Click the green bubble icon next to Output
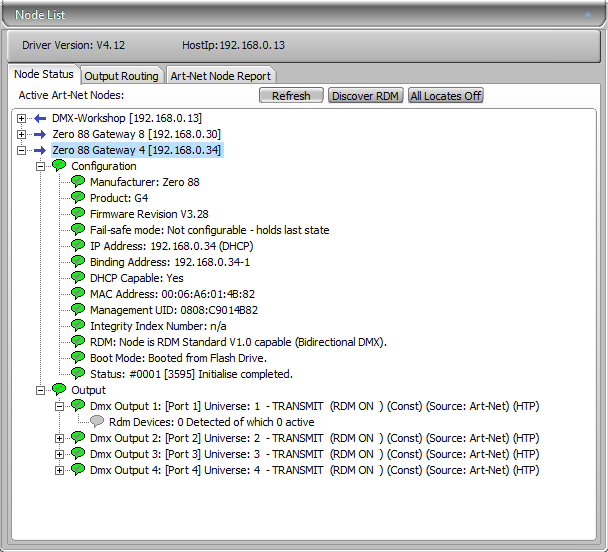The height and width of the screenshot is (552, 608). [59, 389]
